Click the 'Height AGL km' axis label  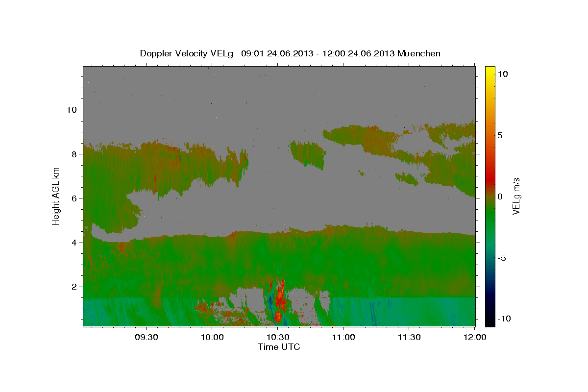coord(56,196)
